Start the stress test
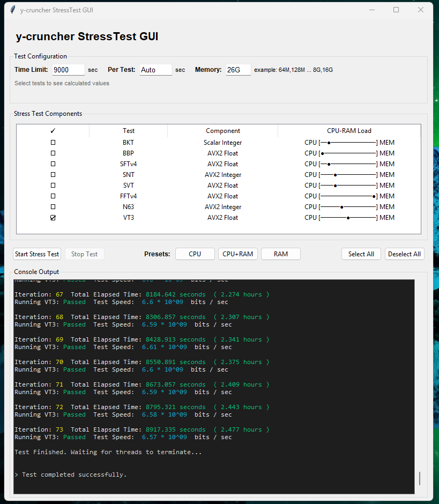Viewport: 439px width, 504px height. coord(37,254)
